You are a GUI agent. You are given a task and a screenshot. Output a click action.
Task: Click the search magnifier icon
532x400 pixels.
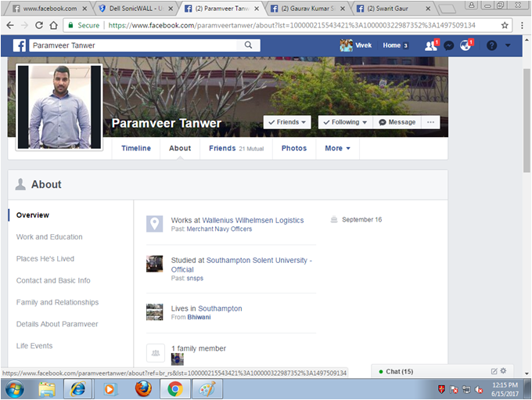(x=249, y=45)
